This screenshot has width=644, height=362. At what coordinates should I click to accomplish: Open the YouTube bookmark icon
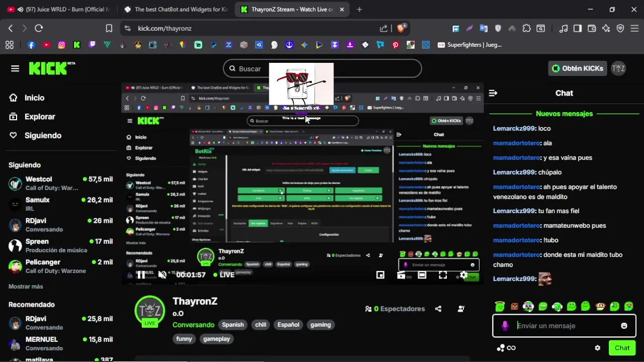[46, 45]
